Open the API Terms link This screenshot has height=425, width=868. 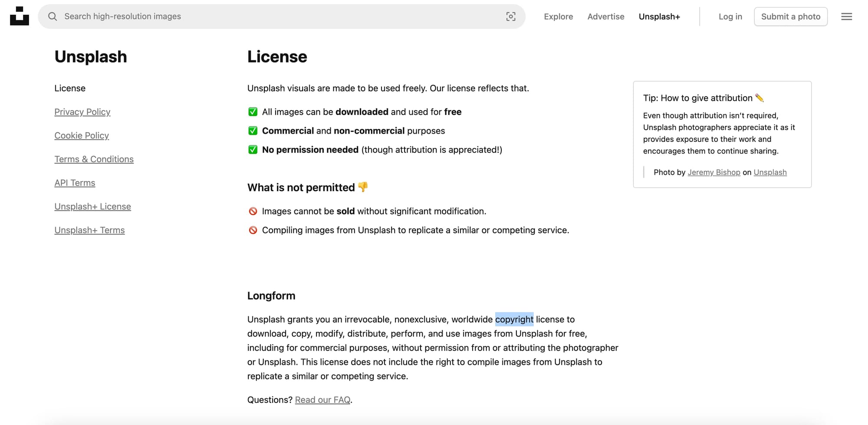coord(75,183)
